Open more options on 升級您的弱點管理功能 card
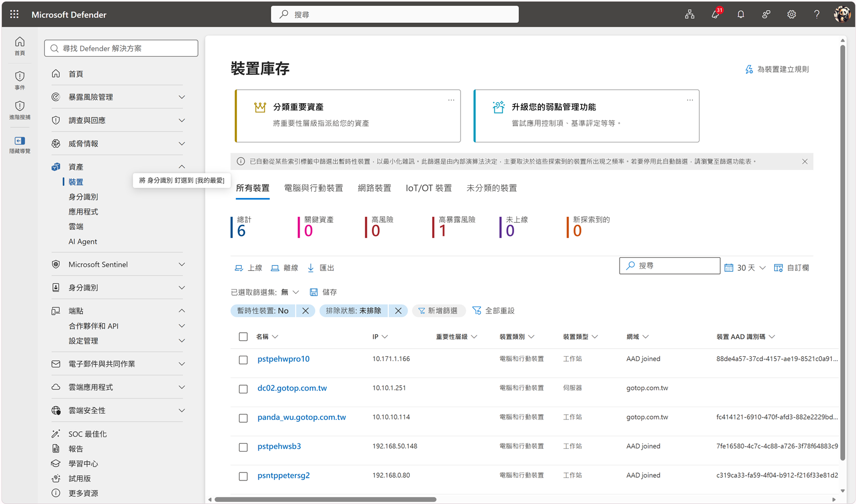 coord(690,100)
